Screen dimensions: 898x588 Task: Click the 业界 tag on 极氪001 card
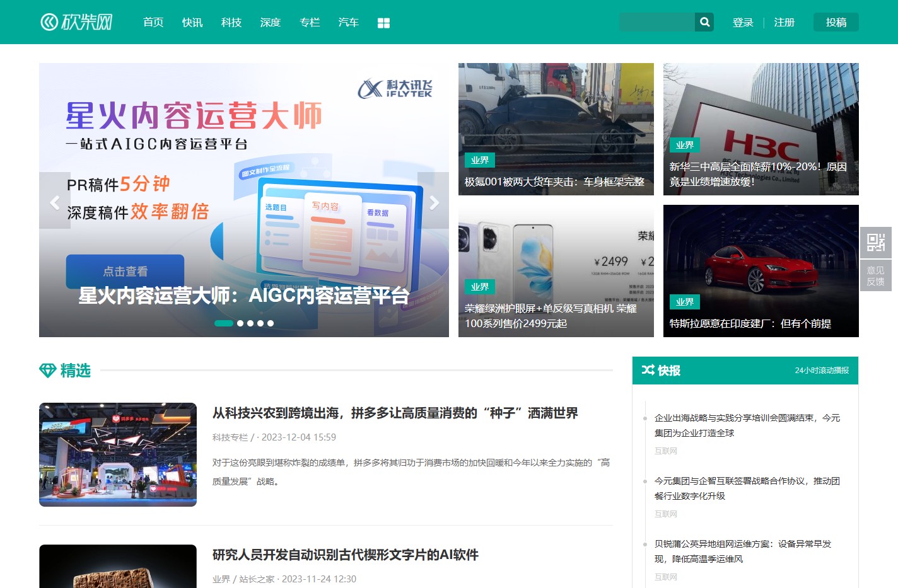point(480,160)
